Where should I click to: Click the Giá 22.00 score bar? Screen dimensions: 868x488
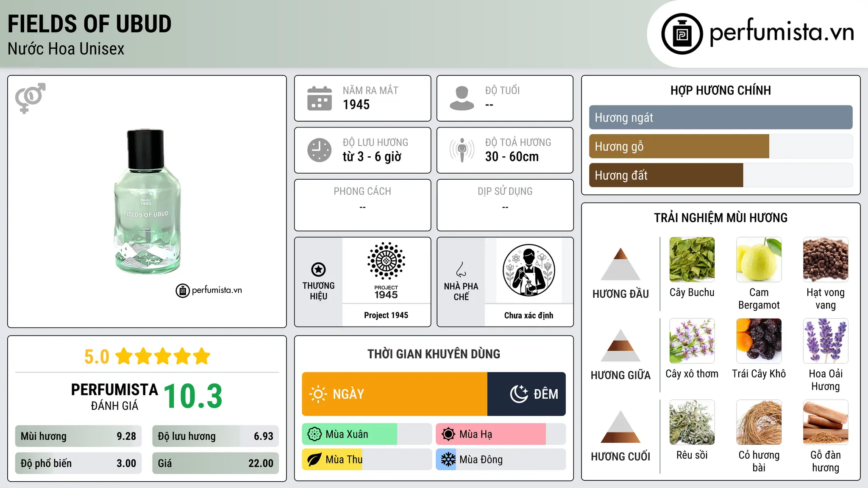215,463
